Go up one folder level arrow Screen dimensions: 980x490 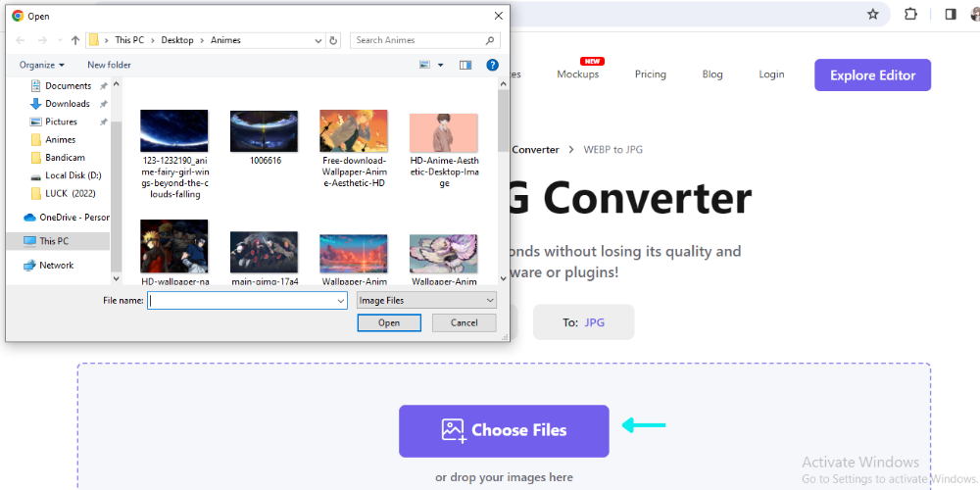tap(75, 40)
